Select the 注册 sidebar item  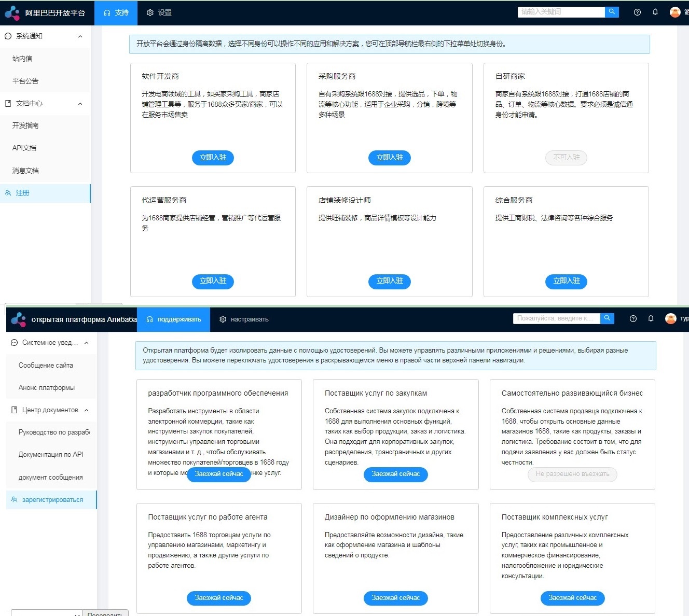click(x=23, y=193)
